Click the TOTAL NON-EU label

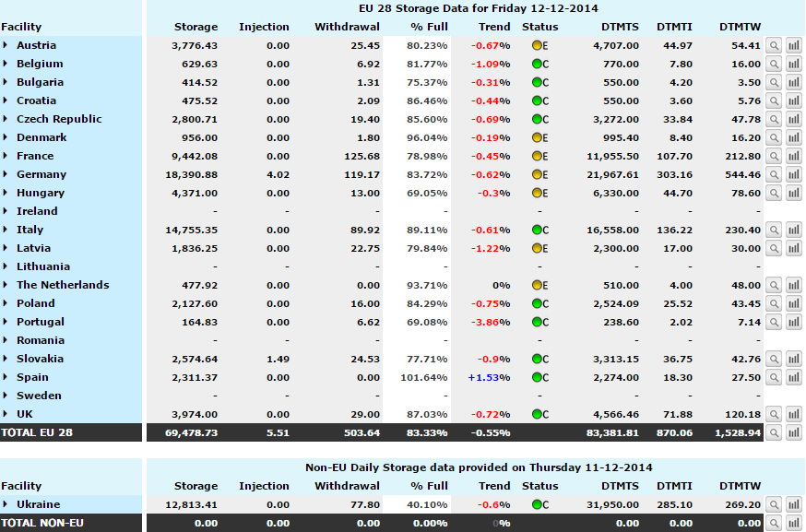pos(42,524)
